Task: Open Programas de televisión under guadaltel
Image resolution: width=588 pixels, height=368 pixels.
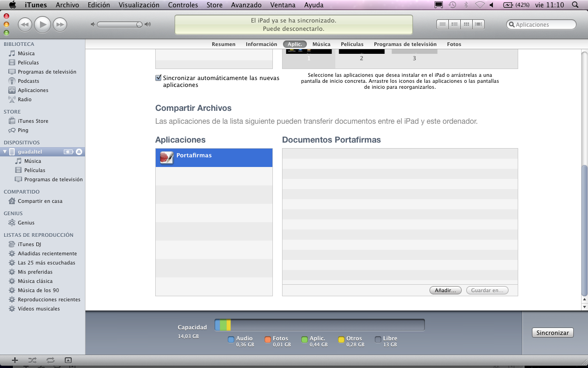Action: pyautogui.click(x=53, y=179)
